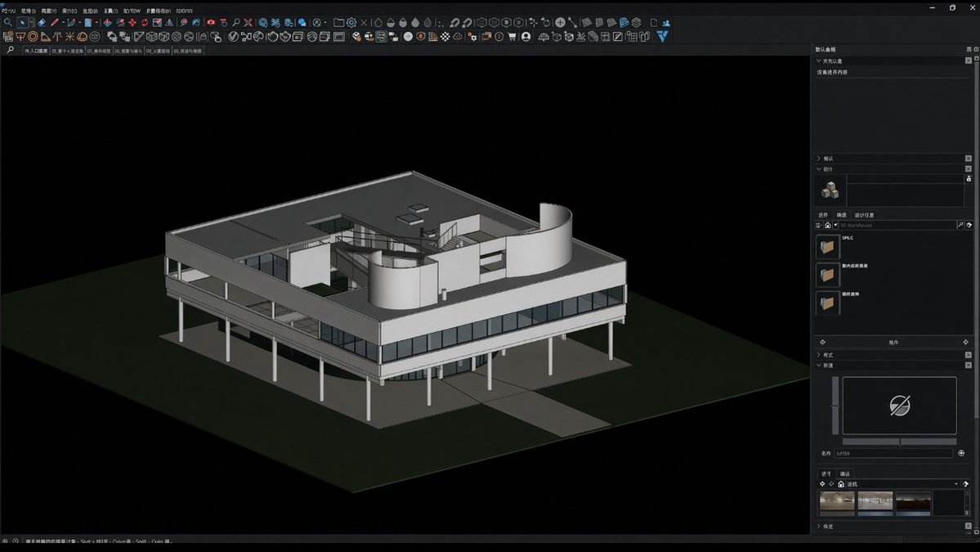Close the Components panel
This screenshot has width=980, height=552.
tap(968, 168)
